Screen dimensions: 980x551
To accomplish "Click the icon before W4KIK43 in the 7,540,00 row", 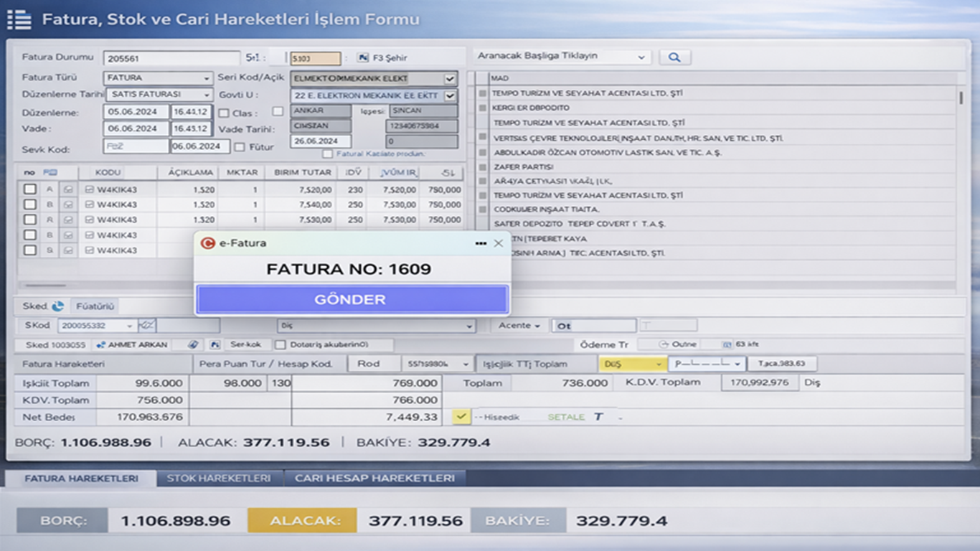I will 90,204.
